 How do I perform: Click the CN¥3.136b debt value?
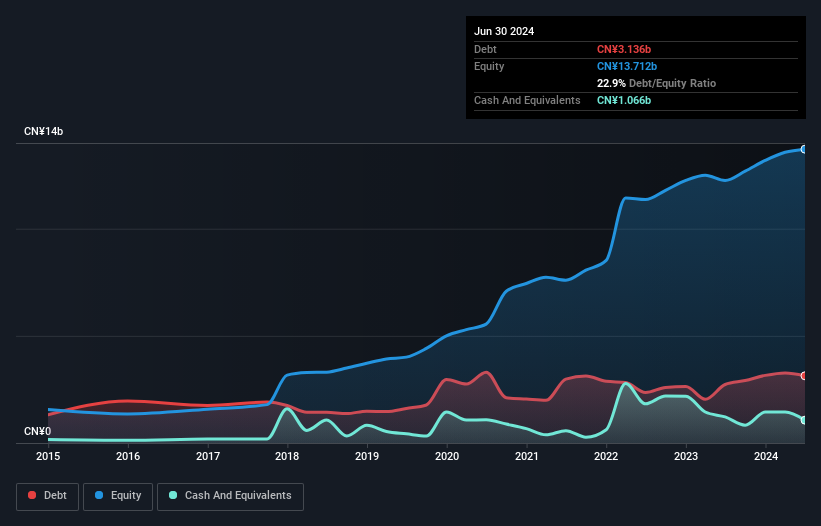tap(624, 49)
